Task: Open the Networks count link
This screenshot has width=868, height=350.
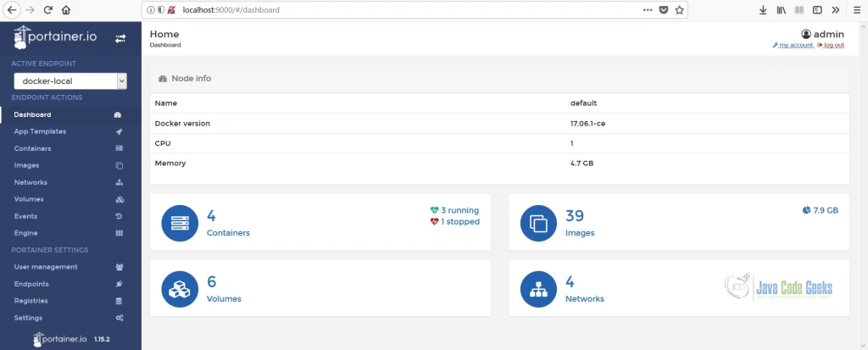Action: tap(585, 289)
